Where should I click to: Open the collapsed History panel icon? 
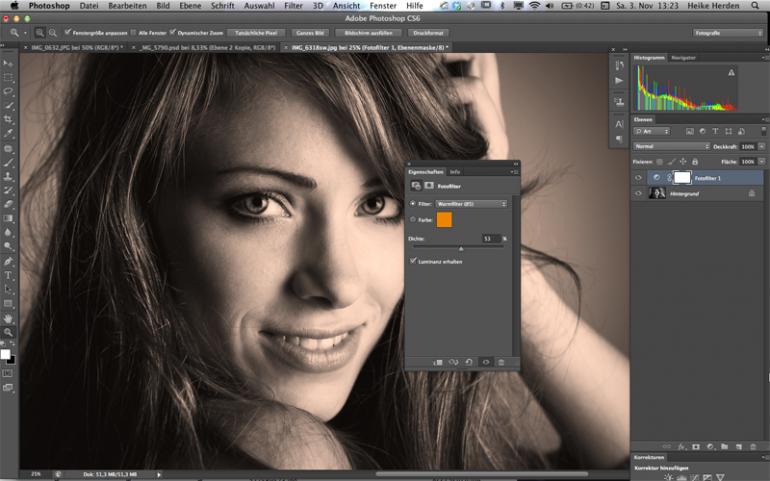pos(619,65)
